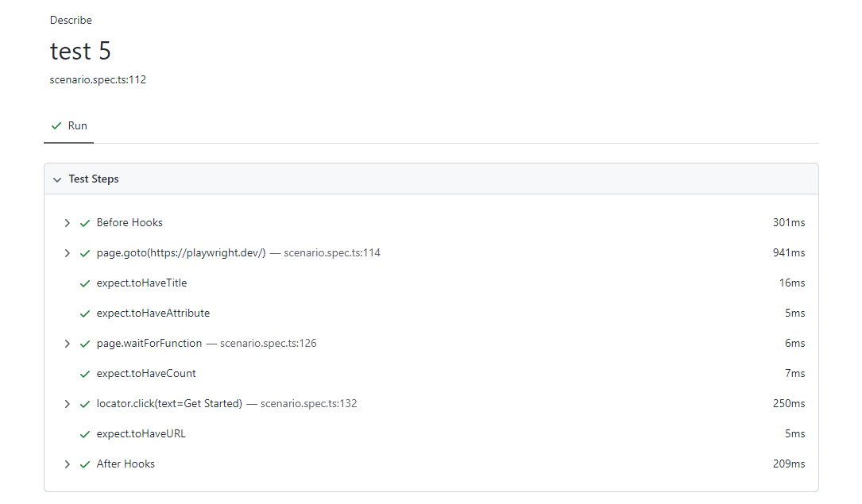Click the Before Hooks passed checkmark icon
This screenshot has height=504, width=862.
(85, 223)
